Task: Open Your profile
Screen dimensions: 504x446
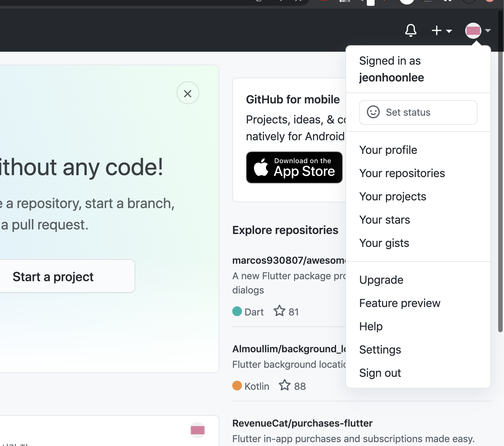Action: (418, 150)
